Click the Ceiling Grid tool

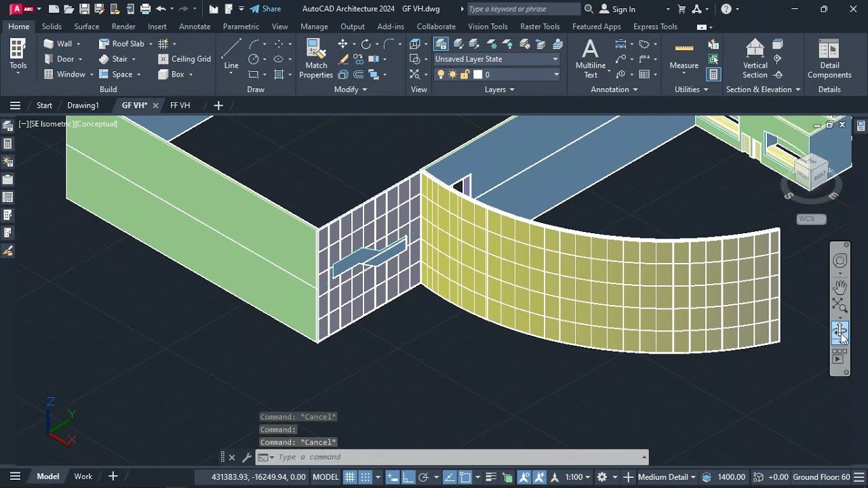coord(184,59)
